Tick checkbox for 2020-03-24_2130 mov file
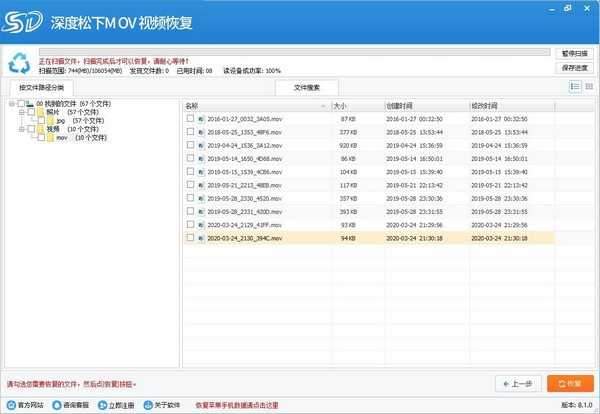The height and width of the screenshot is (414, 600). tap(190, 237)
